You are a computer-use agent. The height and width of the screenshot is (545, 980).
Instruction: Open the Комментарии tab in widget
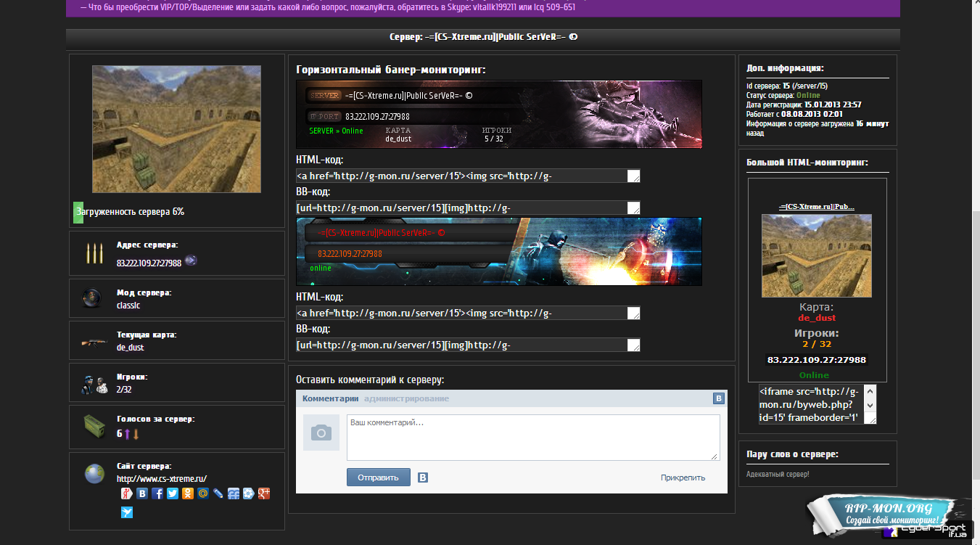point(331,398)
